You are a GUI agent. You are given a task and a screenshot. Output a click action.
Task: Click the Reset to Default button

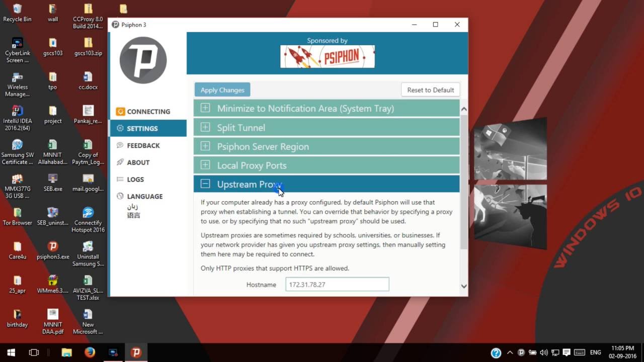point(430,90)
